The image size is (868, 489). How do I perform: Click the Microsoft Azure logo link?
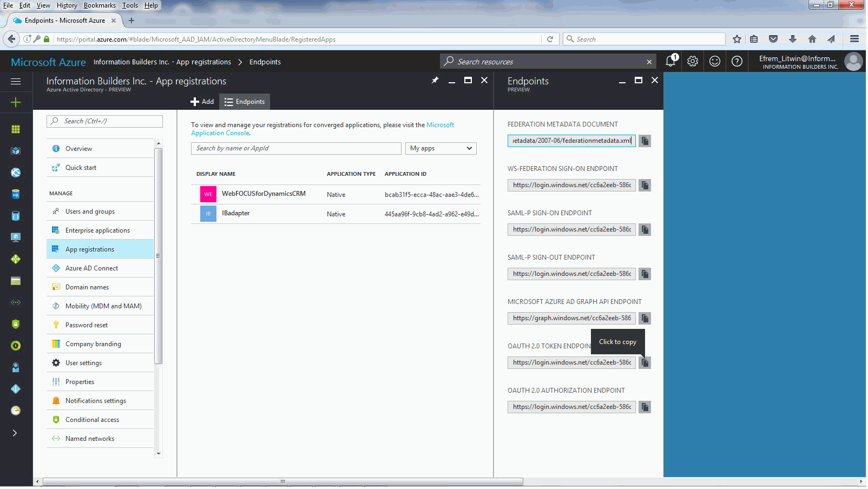point(48,62)
